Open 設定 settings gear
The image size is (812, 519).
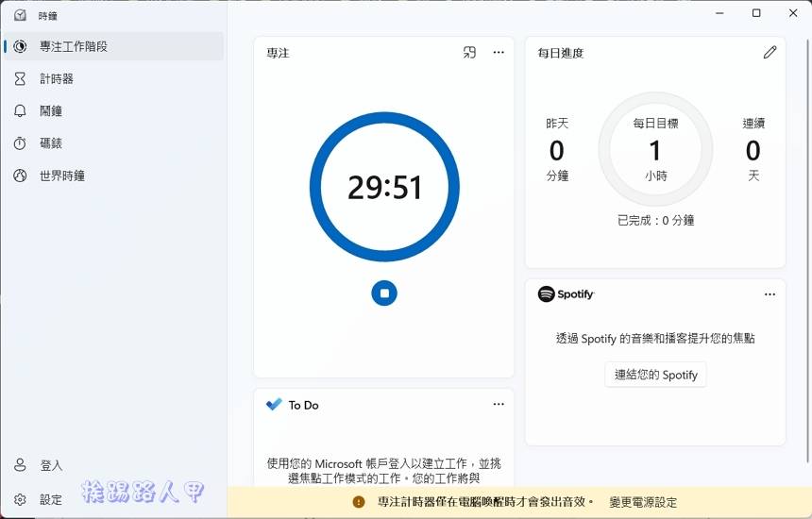[20, 499]
